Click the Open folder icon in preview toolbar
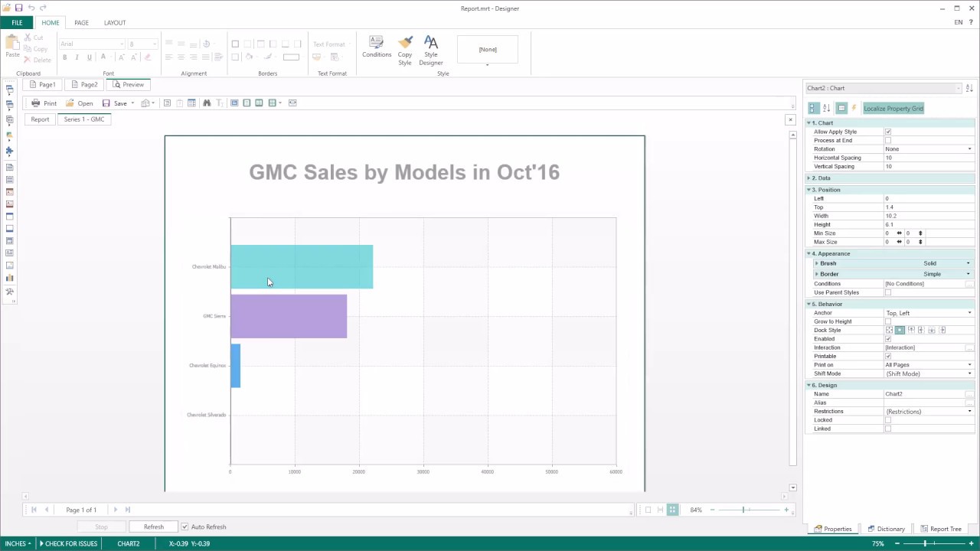980x551 pixels. 70,103
